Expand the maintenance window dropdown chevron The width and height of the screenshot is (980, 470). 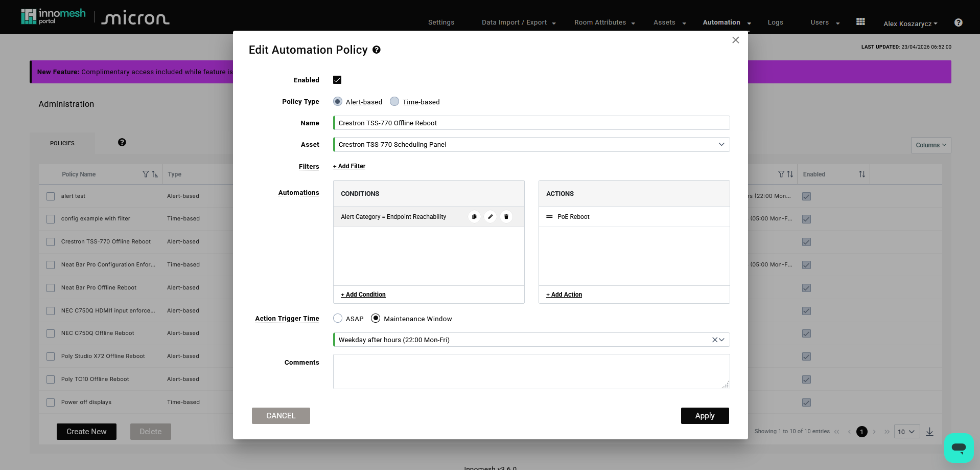click(x=722, y=340)
